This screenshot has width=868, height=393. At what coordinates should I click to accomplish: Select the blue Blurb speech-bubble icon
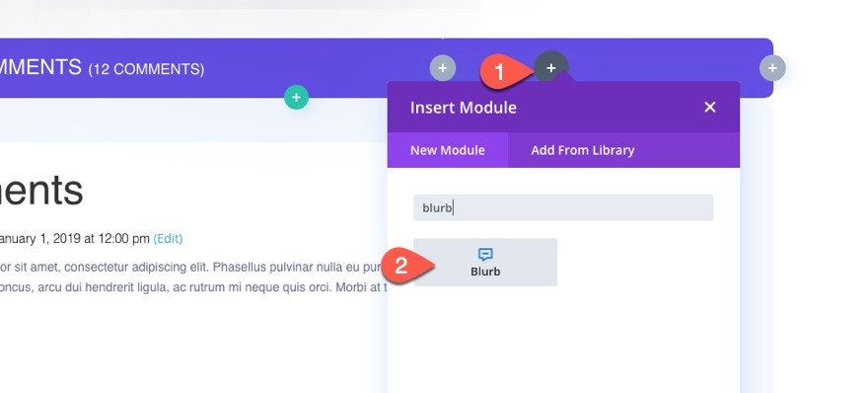pos(485,255)
